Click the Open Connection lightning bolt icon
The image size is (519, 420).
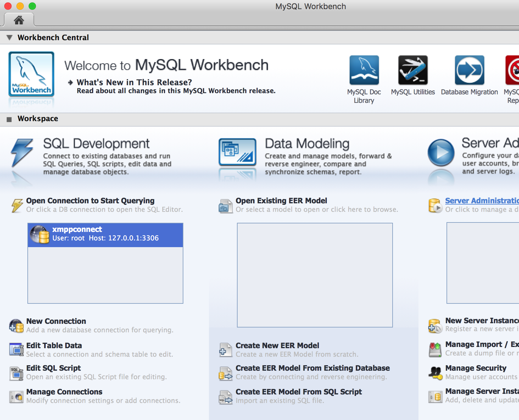pyautogui.click(x=17, y=205)
